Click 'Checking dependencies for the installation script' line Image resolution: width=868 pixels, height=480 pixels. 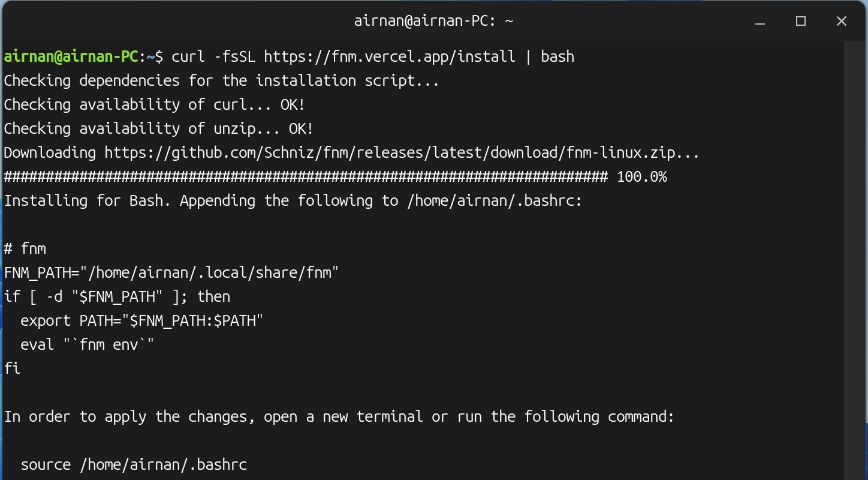point(222,80)
